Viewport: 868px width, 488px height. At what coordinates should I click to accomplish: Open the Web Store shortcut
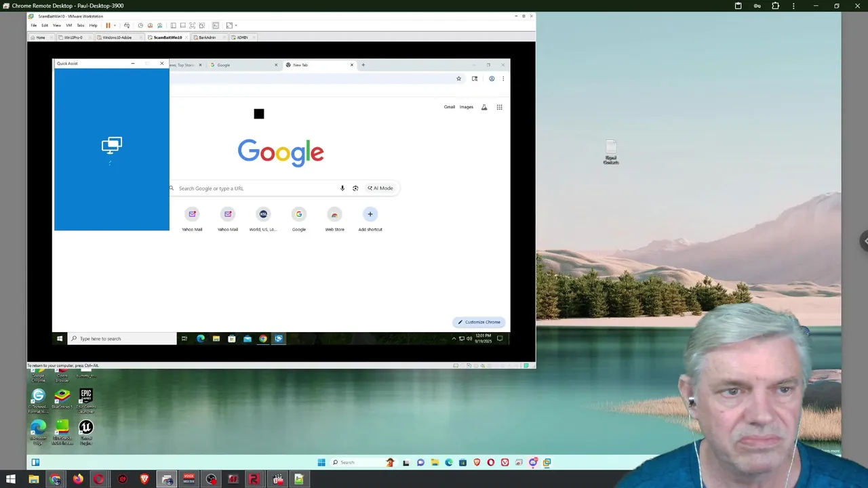click(x=335, y=219)
